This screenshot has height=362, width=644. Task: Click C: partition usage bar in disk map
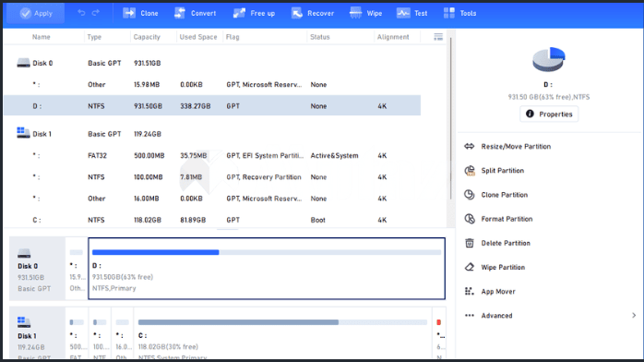282,322
